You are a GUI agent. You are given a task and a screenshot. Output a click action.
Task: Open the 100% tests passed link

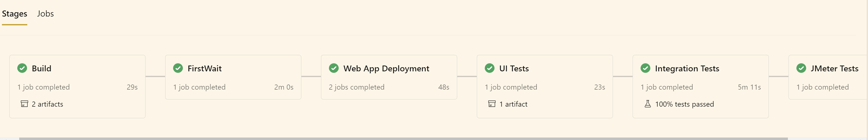[x=684, y=104]
